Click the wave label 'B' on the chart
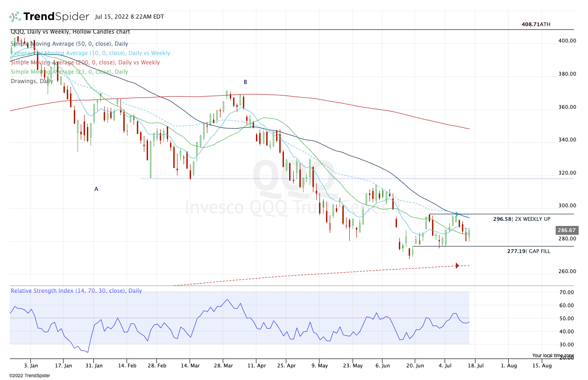 pyautogui.click(x=245, y=82)
